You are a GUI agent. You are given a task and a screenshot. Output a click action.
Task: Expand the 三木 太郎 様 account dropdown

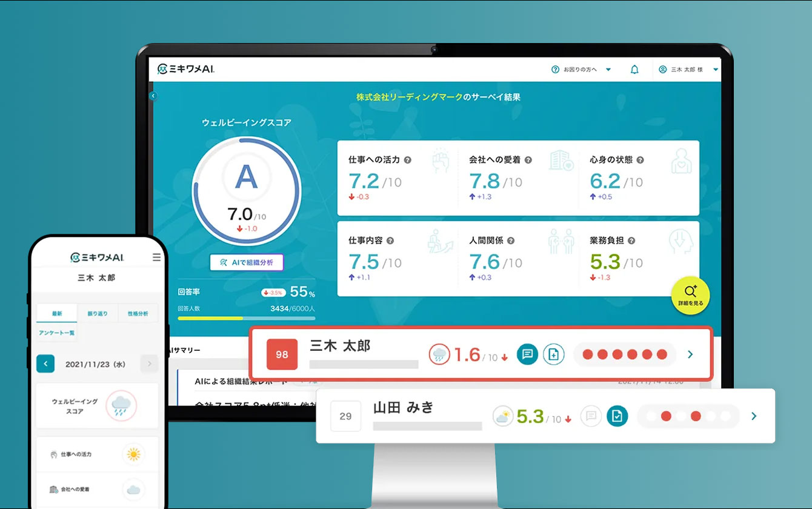[716, 69]
